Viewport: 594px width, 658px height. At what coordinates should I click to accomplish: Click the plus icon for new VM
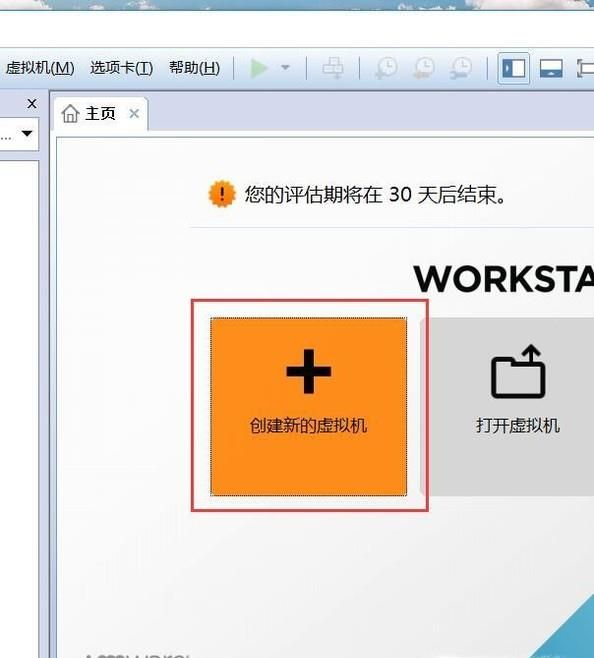point(309,371)
